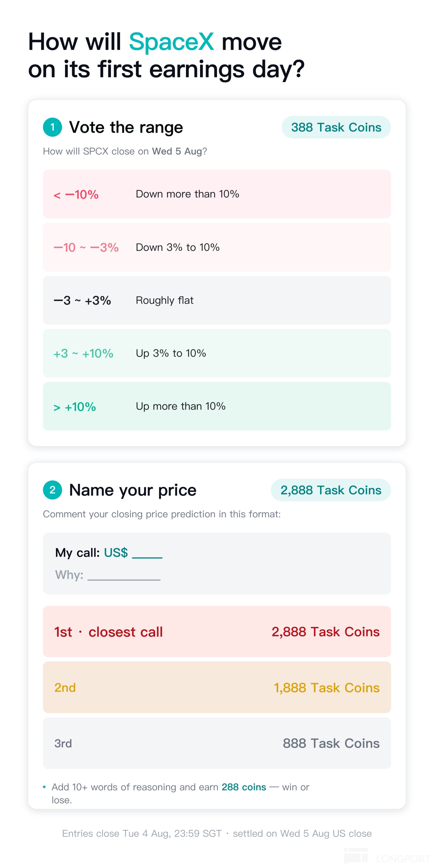Click the 'Why' reasoning blank line
434x868 pixels.
[x=124, y=576]
